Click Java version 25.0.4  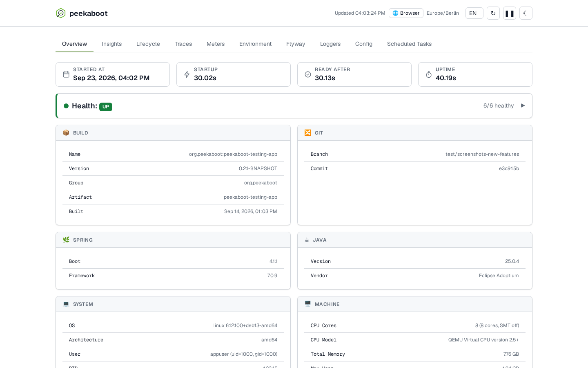coord(512,261)
